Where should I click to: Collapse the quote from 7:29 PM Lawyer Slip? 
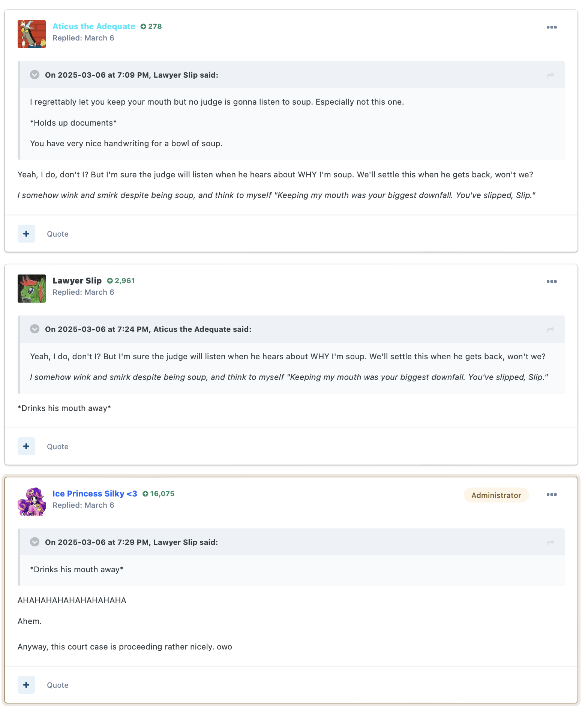point(34,542)
